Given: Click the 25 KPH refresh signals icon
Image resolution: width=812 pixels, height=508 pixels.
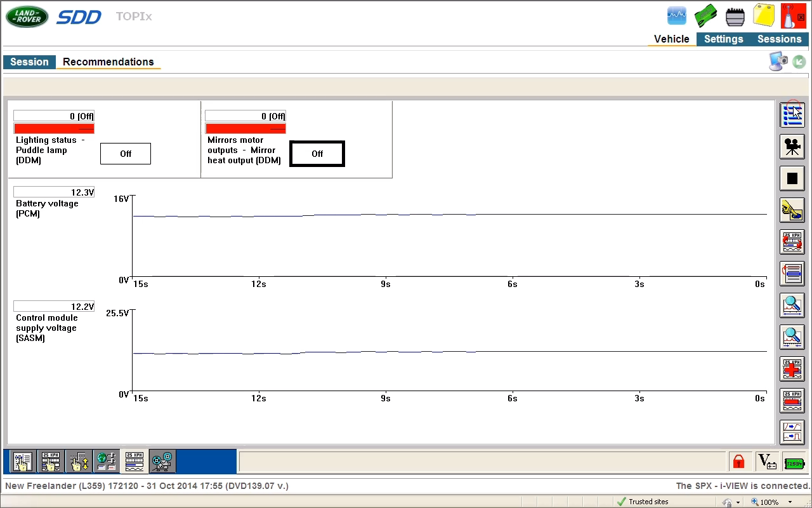Looking at the screenshot, I should tap(792, 242).
